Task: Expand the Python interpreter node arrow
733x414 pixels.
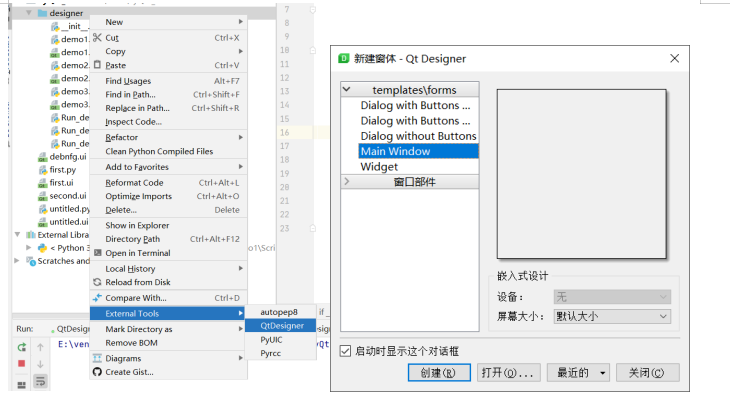Action: [29, 247]
